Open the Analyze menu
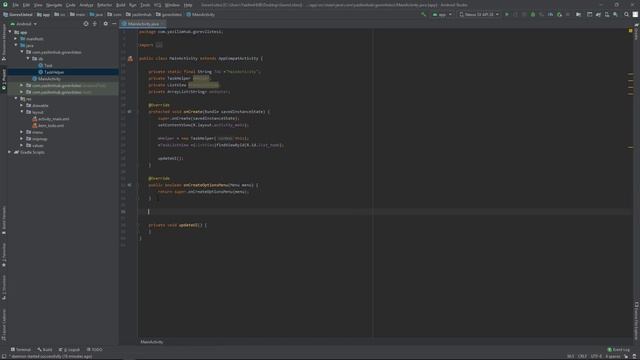Screen dimensions: 640x360 pos(86,5)
